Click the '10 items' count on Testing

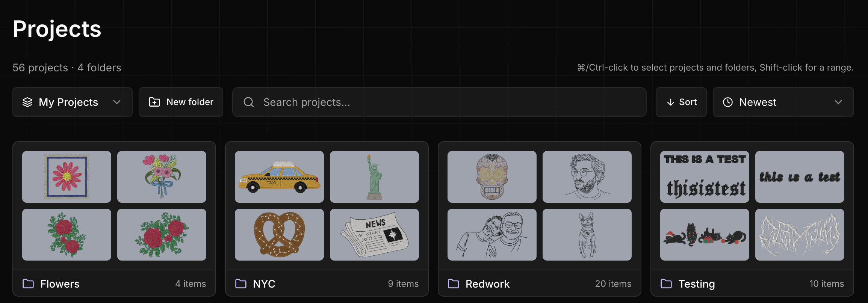(827, 284)
